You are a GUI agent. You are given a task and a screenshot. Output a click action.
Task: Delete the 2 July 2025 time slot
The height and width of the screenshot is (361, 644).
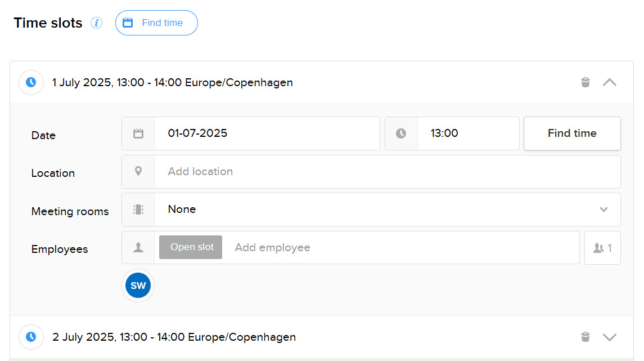pos(586,337)
